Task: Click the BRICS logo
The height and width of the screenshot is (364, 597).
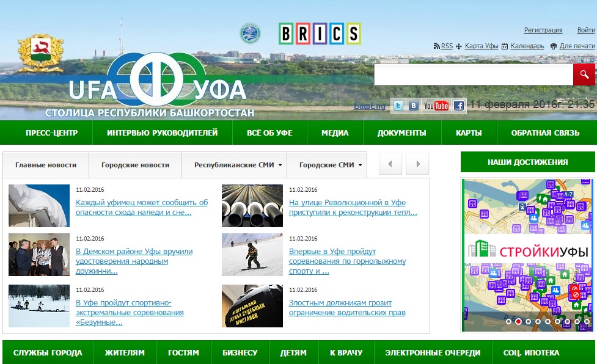Action: point(319,34)
